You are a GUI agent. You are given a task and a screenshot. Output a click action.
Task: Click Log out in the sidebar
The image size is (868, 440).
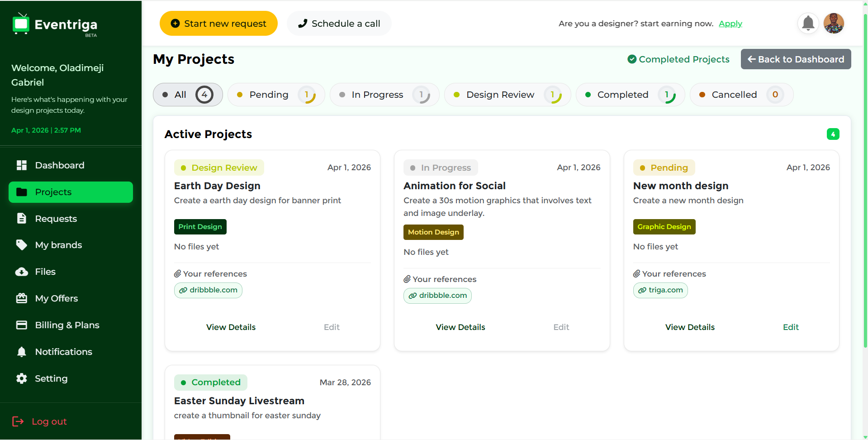point(39,421)
